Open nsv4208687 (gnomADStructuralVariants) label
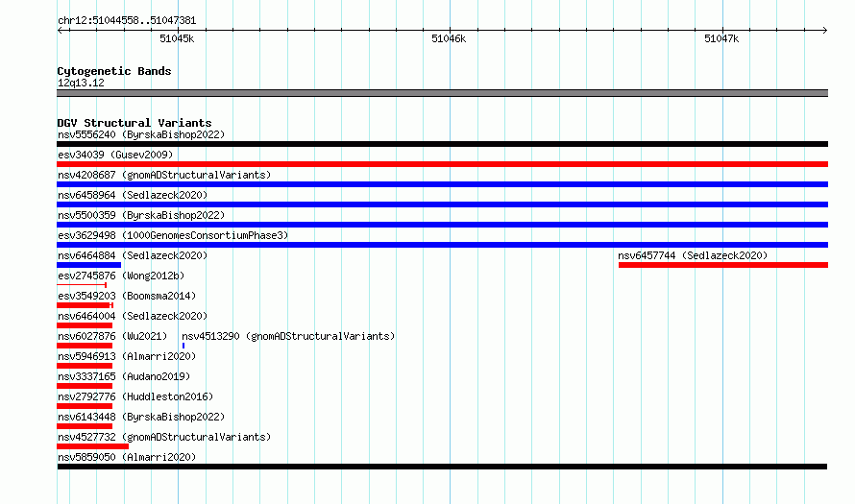Viewport: 855px width, 504px height. [x=164, y=175]
